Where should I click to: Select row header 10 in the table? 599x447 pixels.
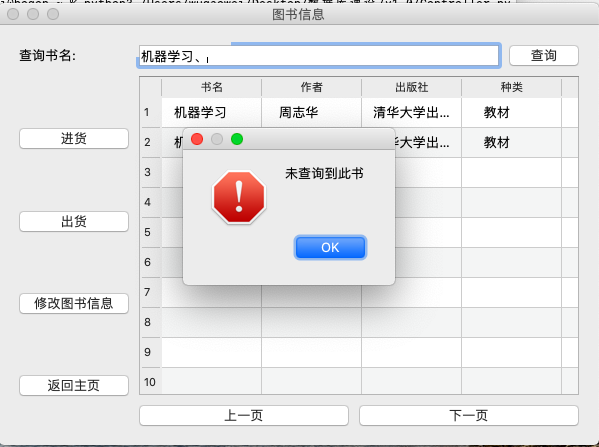pos(151,382)
